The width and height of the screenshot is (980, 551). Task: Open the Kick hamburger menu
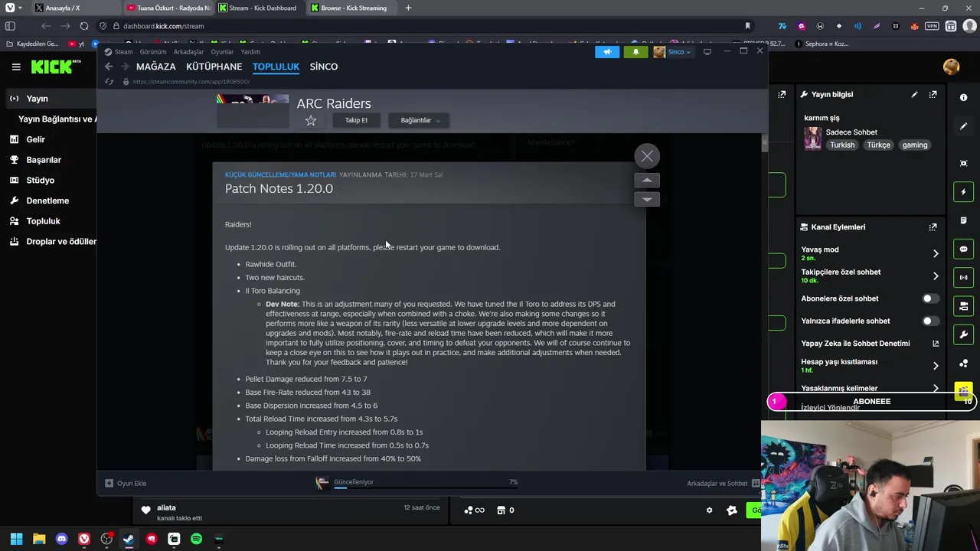(x=16, y=67)
